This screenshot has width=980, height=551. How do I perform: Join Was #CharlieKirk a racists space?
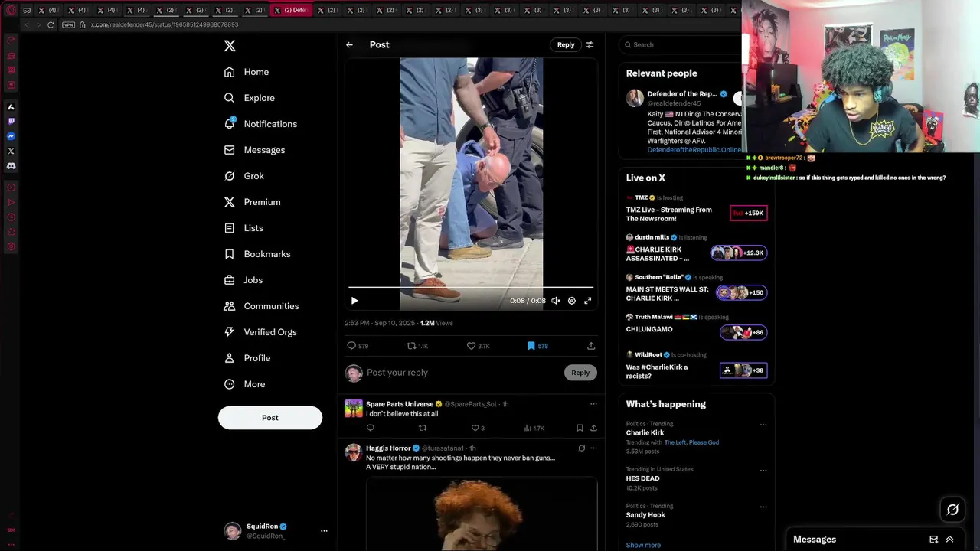click(743, 370)
